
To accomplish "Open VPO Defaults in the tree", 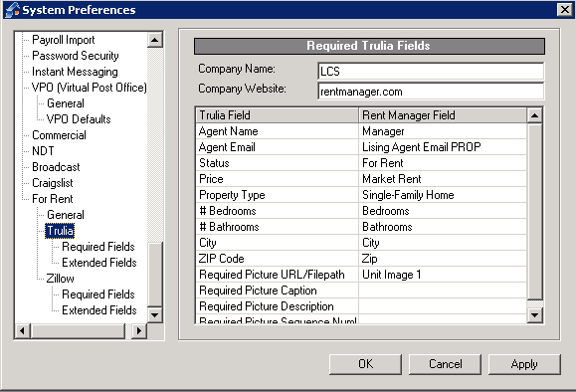I will (79, 119).
